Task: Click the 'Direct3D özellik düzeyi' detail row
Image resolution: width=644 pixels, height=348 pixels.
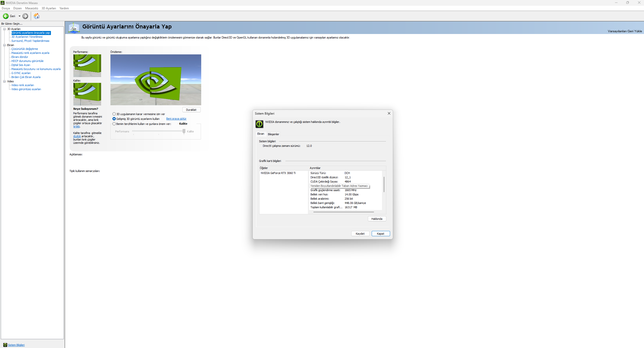Action: 345,177
